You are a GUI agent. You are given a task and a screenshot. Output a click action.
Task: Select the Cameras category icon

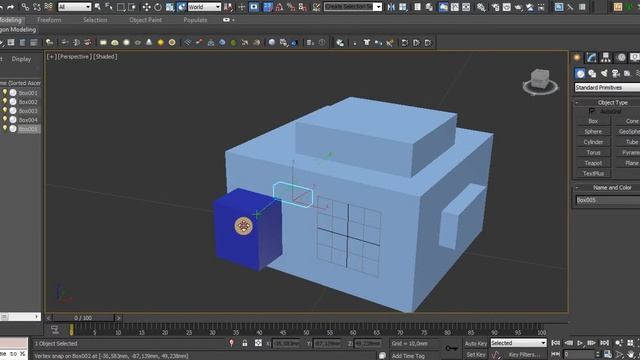pyautogui.click(x=616, y=73)
